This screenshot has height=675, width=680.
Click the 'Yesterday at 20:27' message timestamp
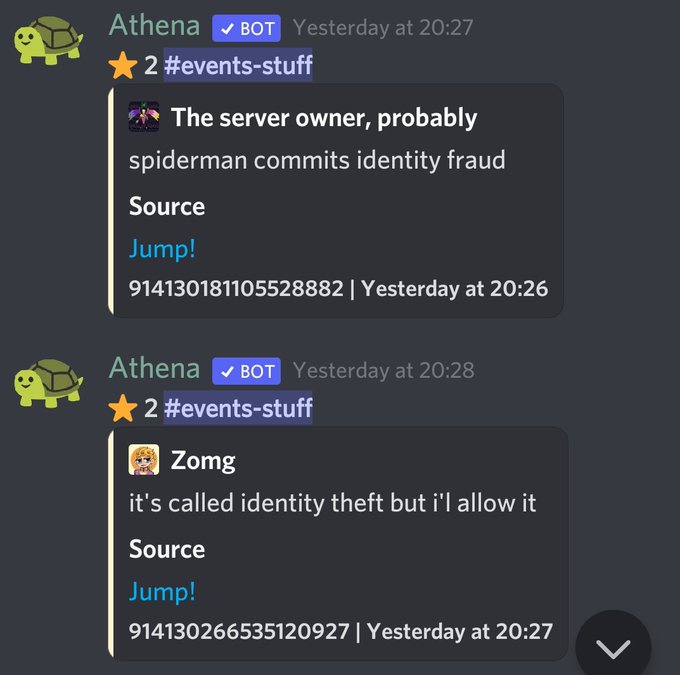(383, 28)
